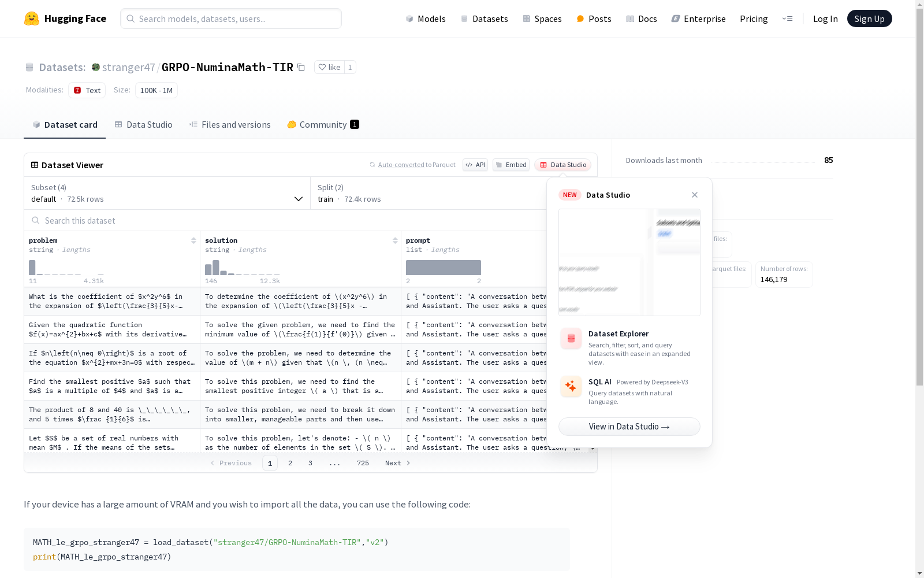
Task: Click the 'Given the quadratic function' problem cell
Action: (x=112, y=329)
